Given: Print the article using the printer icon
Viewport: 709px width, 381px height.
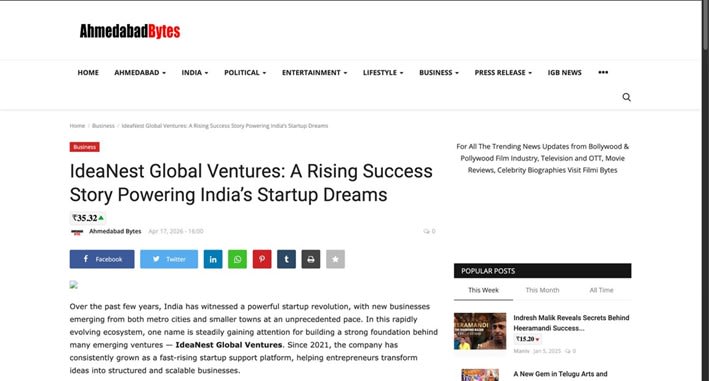Looking at the screenshot, I should [x=311, y=259].
